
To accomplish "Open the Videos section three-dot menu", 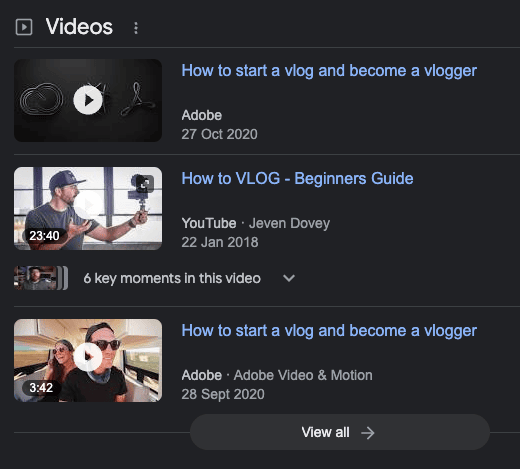I will tap(136, 28).
